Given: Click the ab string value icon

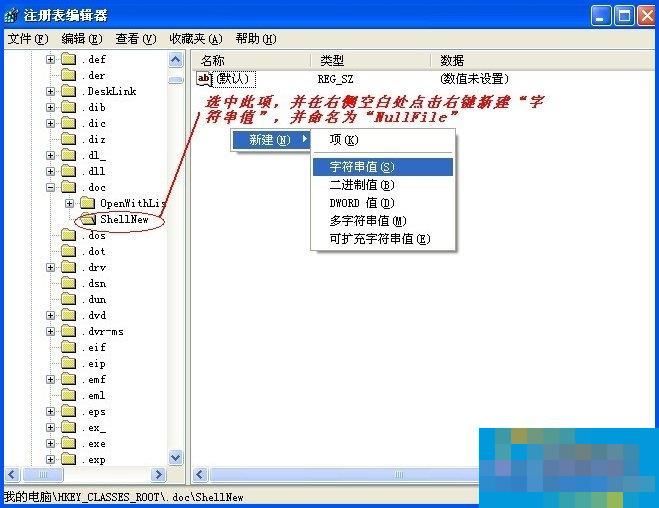Looking at the screenshot, I should (204, 79).
